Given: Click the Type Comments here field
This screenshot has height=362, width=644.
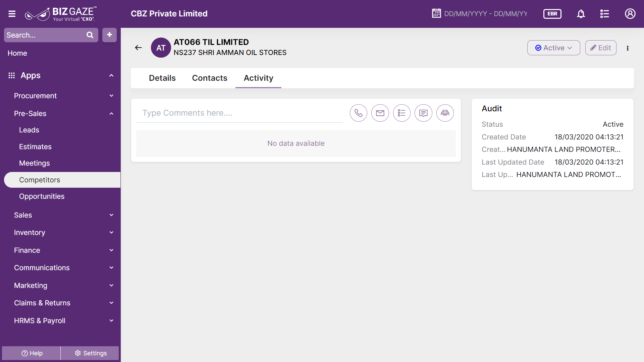Looking at the screenshot, I should click(x=239, y=113).
